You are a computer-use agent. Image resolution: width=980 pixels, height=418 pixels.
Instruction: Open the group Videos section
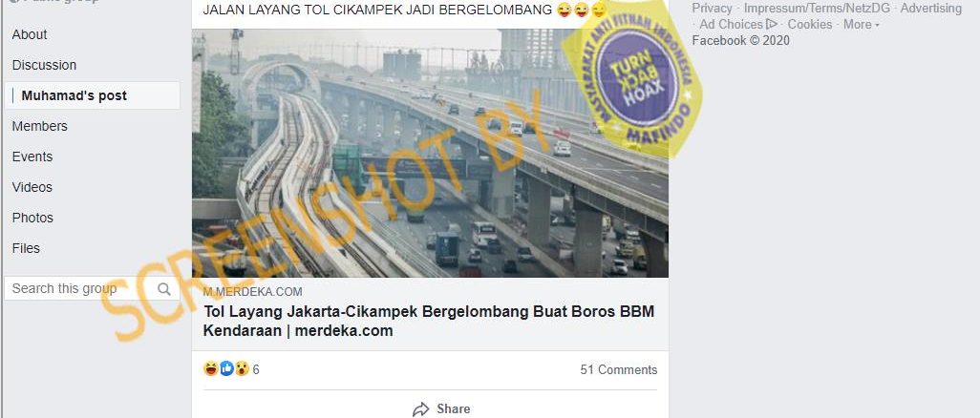(x=32, y=187)
